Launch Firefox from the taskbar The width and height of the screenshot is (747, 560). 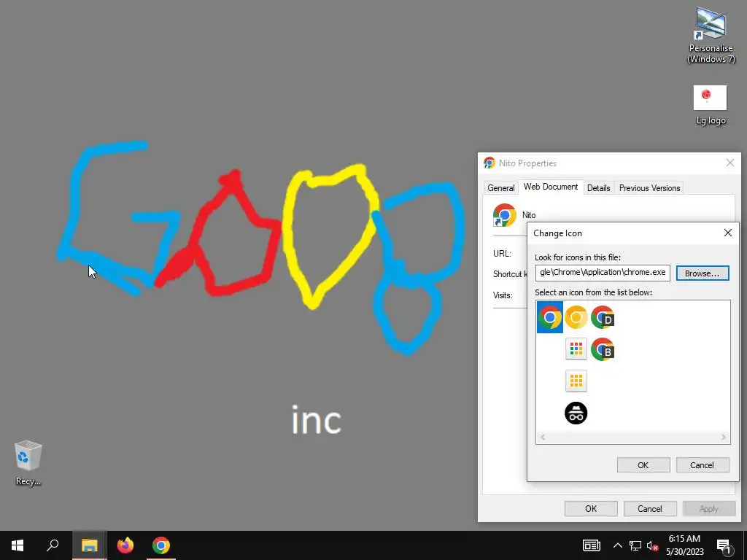[125, 545]
